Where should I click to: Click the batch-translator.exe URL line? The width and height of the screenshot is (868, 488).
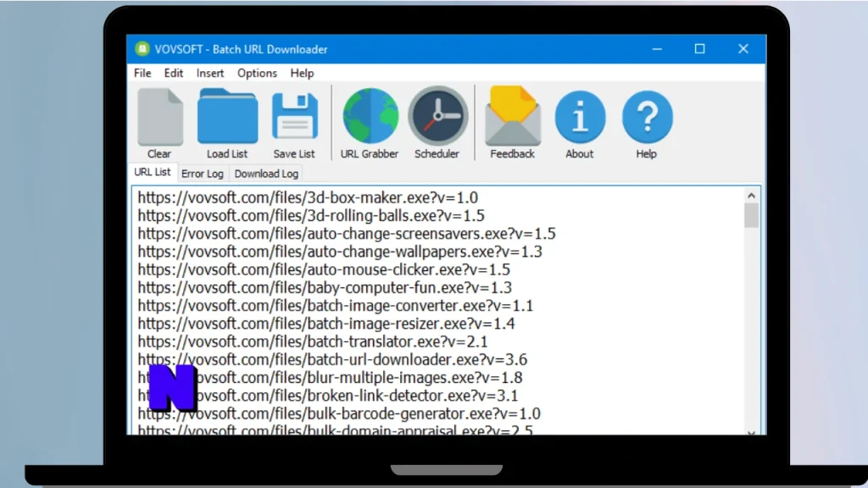coord(313,341)
